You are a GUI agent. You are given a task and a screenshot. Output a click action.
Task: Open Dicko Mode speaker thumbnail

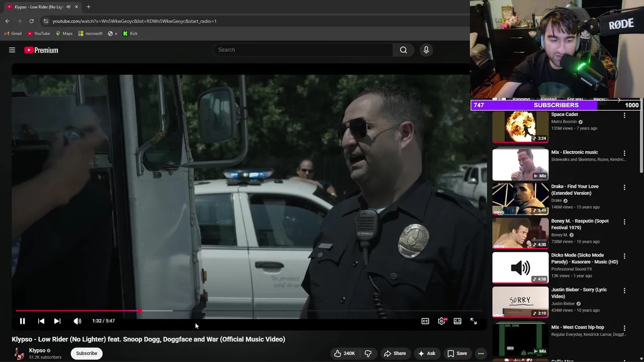(520, 267)
